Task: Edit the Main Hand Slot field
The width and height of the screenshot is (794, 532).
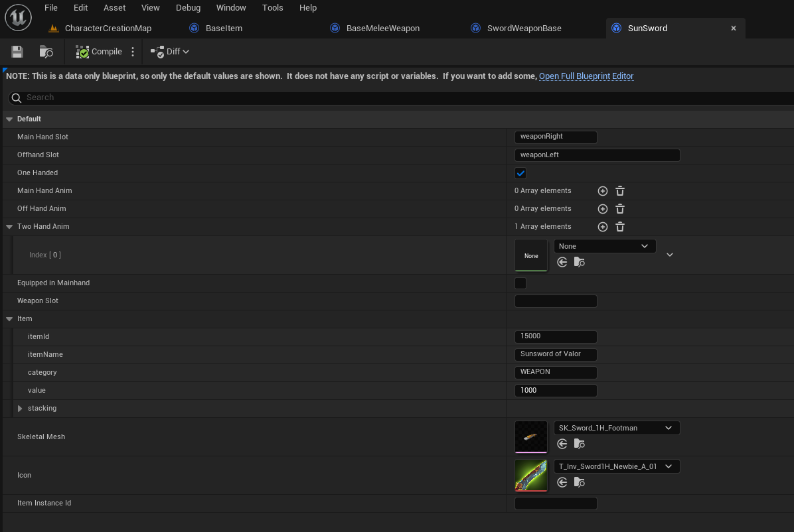Action: coord(556,137)
